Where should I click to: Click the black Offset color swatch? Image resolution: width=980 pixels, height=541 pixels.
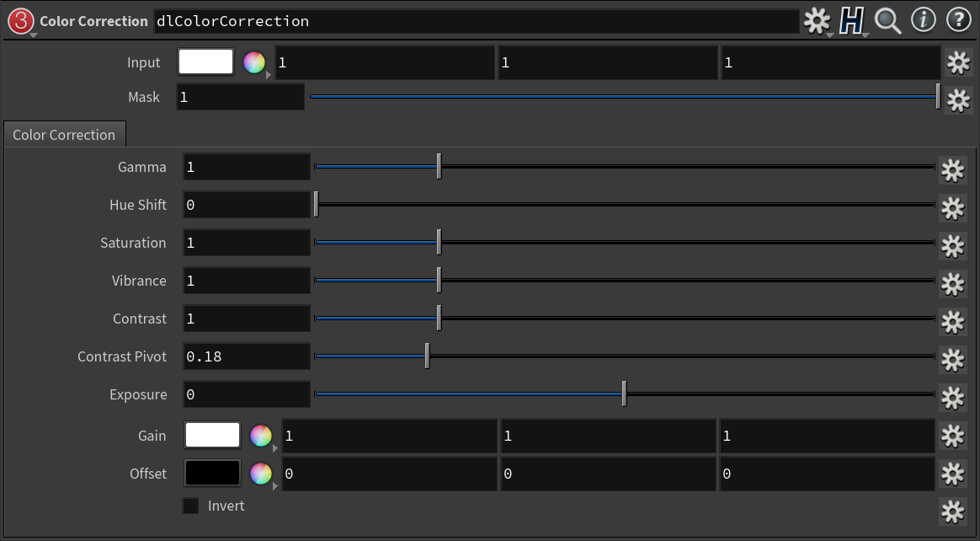click(212, 474)
